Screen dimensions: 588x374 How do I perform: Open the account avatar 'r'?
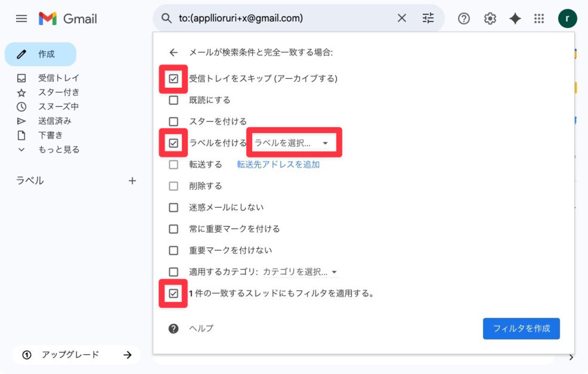(x=567, y=18)
